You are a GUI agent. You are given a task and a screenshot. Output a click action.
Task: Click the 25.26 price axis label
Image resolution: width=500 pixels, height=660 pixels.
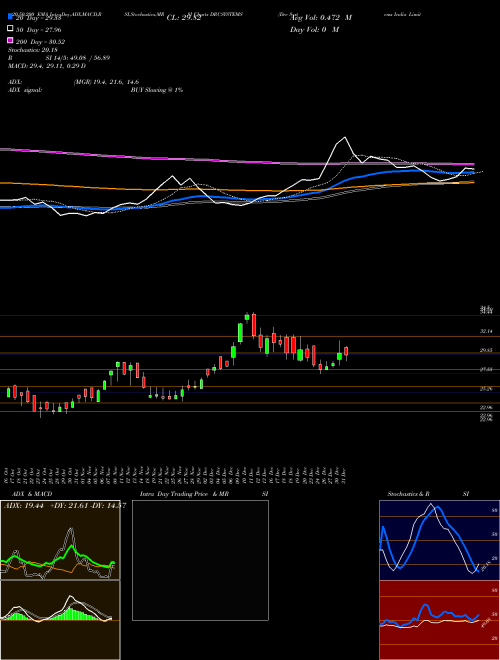click(486, 389)
